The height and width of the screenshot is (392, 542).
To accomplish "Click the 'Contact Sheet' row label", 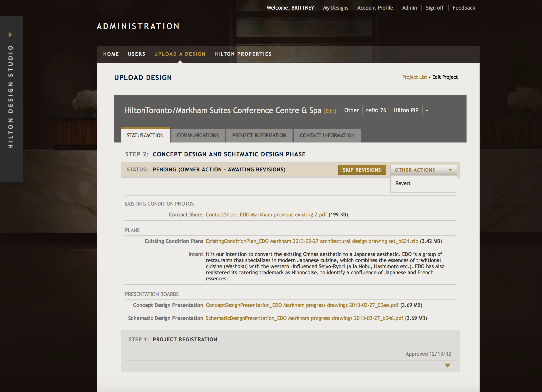I will point(186,215).
